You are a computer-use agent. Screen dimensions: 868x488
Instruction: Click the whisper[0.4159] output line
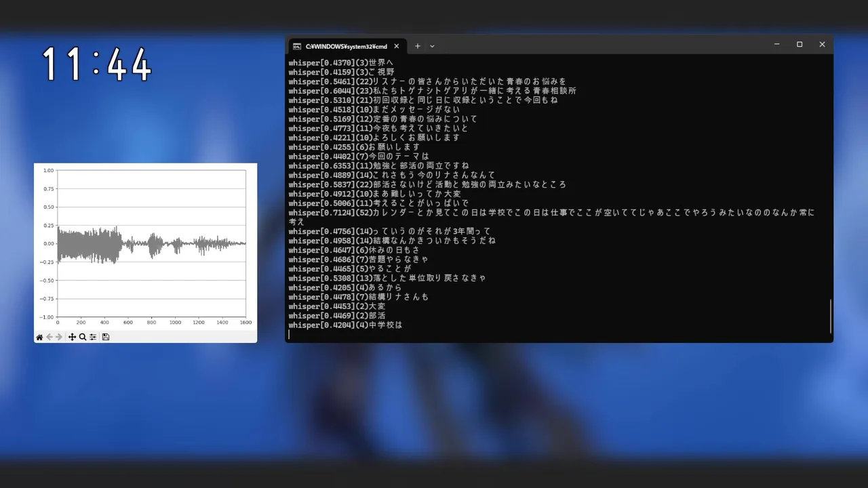click(341, 73)
